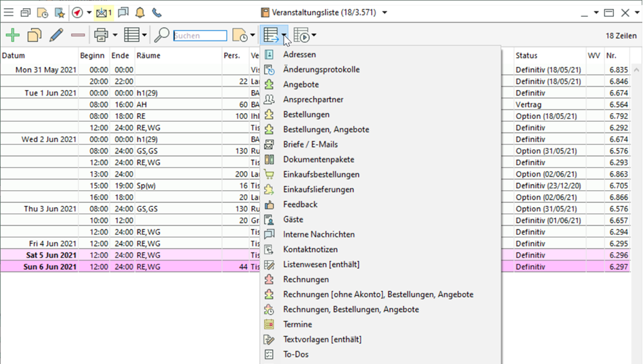Click the Datum column header
643x364 pixels.
[x=14, y=55]
